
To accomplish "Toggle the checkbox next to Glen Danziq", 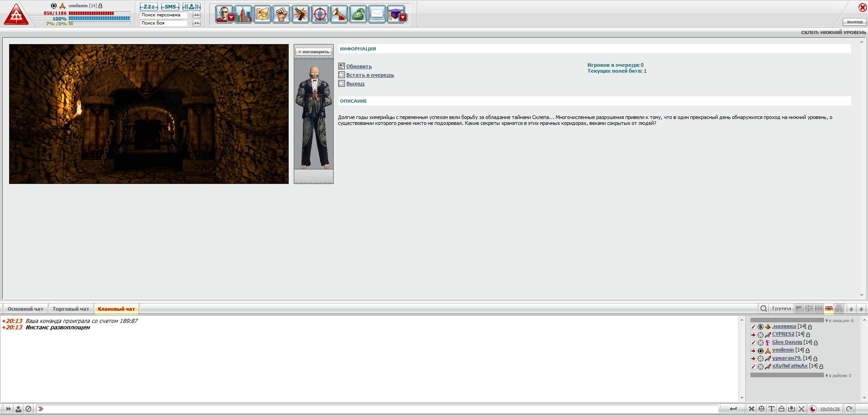I will coord(753,343).
